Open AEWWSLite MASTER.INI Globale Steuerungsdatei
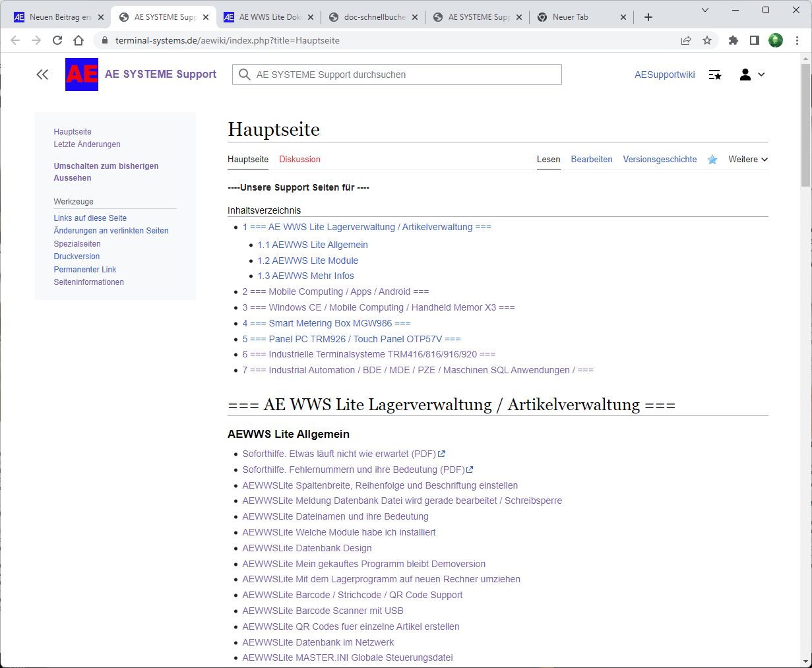The height and width of the screenshot is (668, 812). point(348,657)
